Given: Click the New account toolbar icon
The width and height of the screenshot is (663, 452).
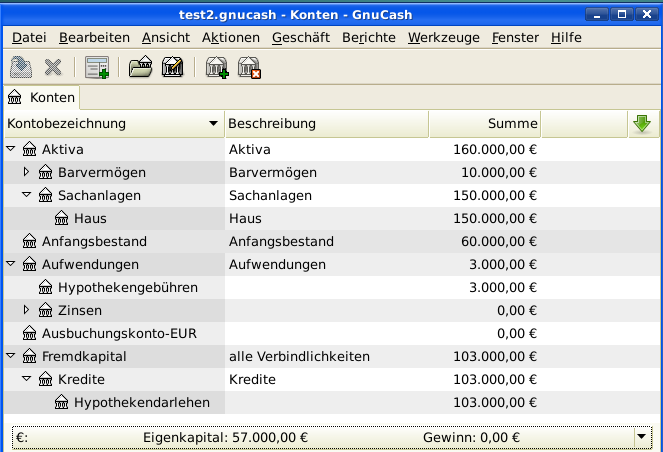Looking at the screenshot, I should pyautogui.click(x=216, y=68).
